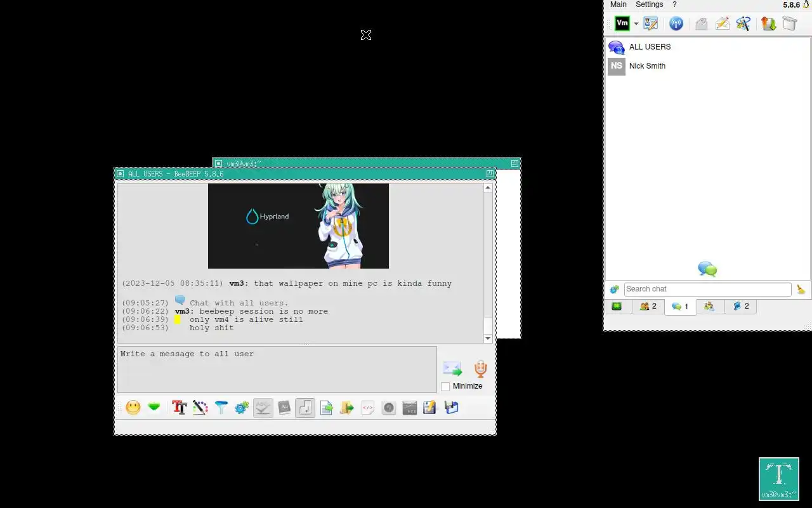Image resolution: width=812 pixels, height=508 pixels.
Task: Click the Linux penguin icon near 5.8.6
Action: (x=806, y=4)
